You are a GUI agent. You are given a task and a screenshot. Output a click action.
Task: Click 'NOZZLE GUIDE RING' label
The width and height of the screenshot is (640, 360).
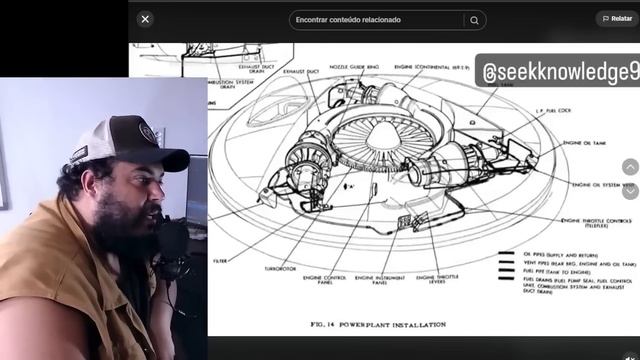click(x=354, y=67)
